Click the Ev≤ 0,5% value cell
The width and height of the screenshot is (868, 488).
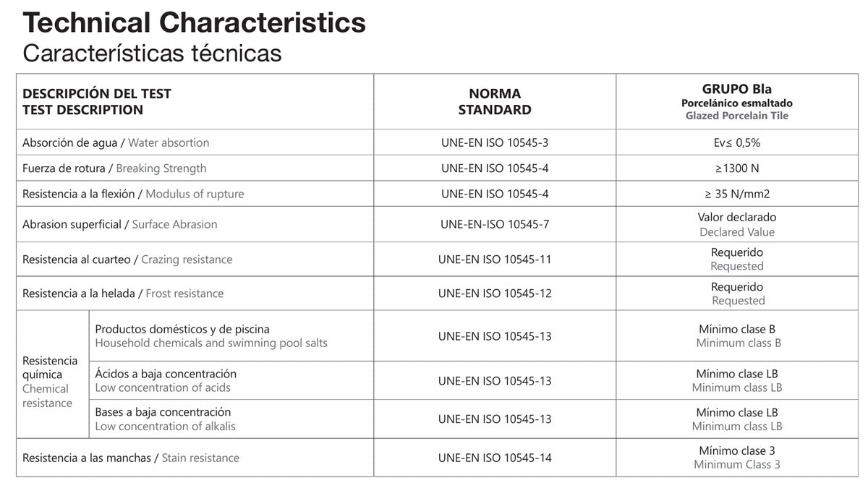pos(737,142)
